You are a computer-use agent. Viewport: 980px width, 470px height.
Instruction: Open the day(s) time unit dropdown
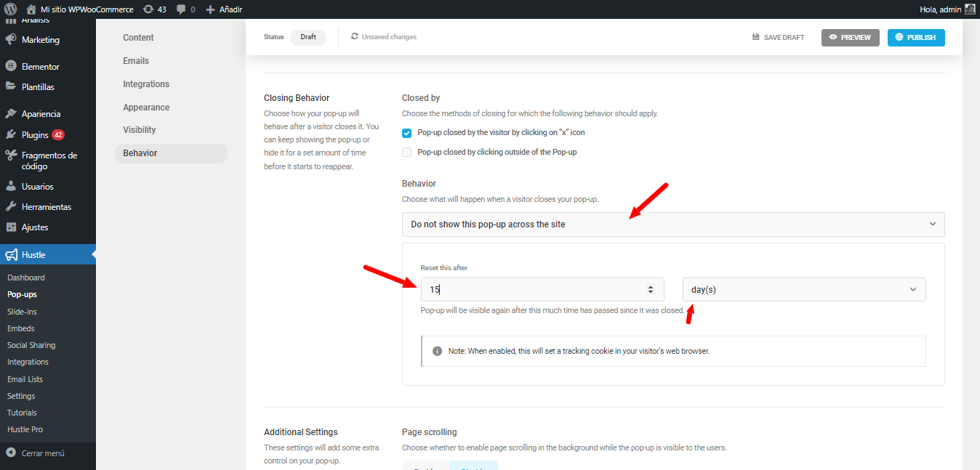point(804,289)
